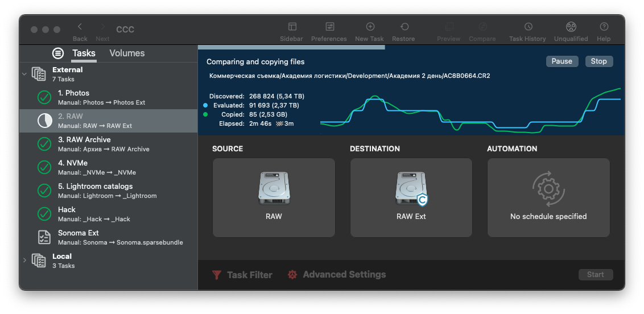The width and height of the screenshot is (644, 314).
Task: Click the 'No schedule specified' text
Action: (548, 216)
